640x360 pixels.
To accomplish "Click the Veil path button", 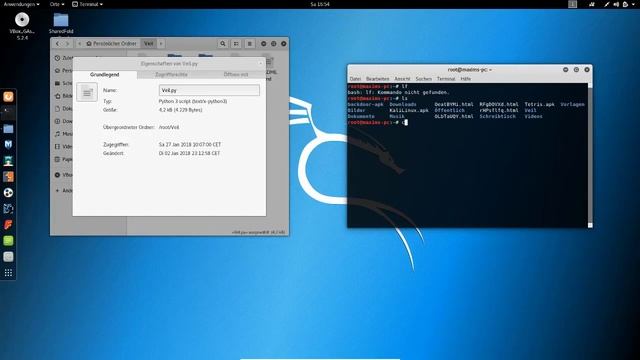I will 149,44.
